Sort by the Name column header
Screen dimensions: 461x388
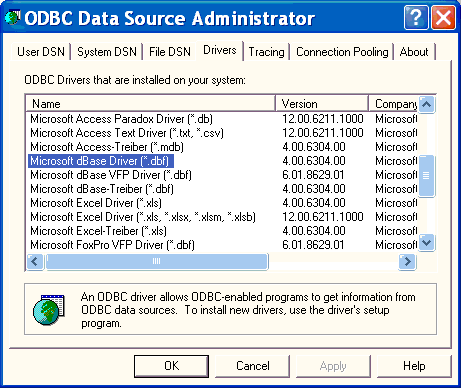150,104
